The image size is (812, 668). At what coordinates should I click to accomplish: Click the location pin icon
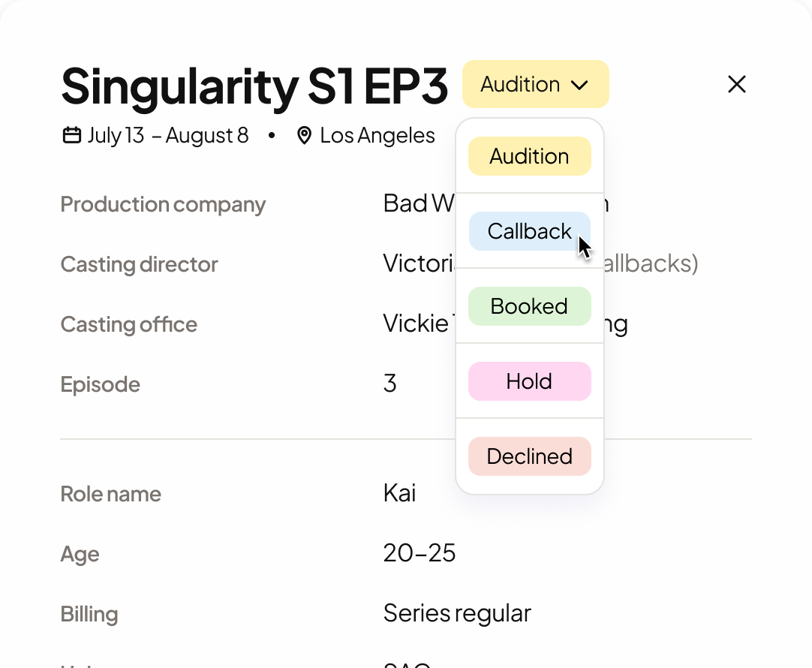pyautogui.click(x=304, y=136)
